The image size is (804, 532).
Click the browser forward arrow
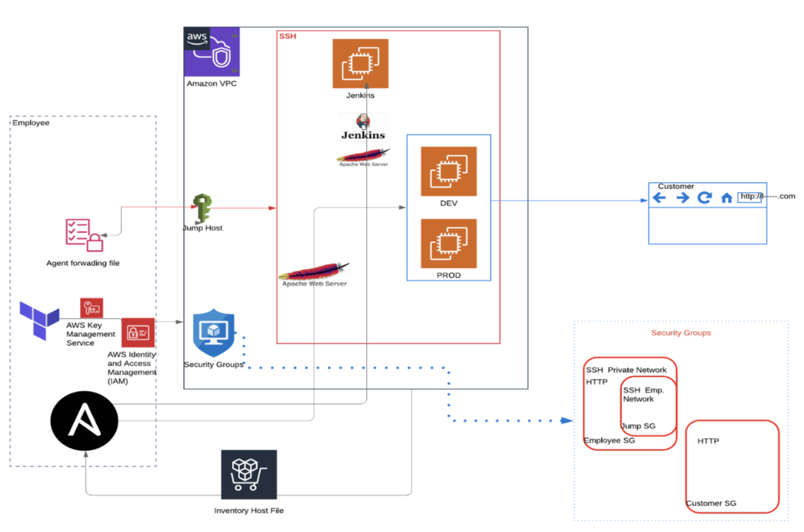coord(682,198)
